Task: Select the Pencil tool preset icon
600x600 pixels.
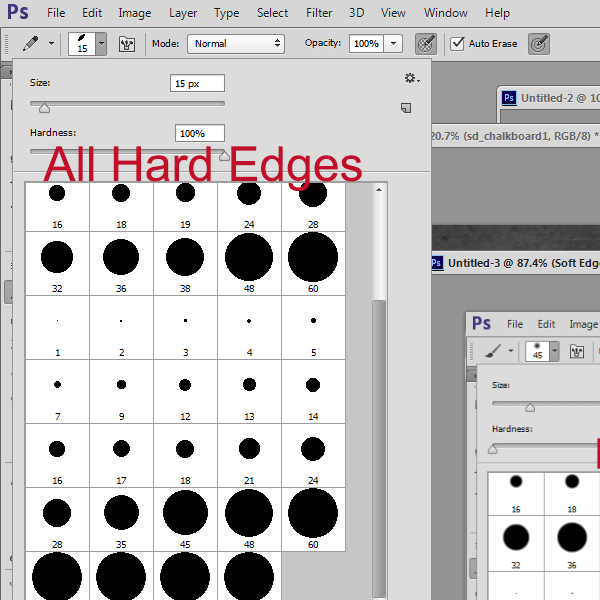Action: (x=31, y=44)
